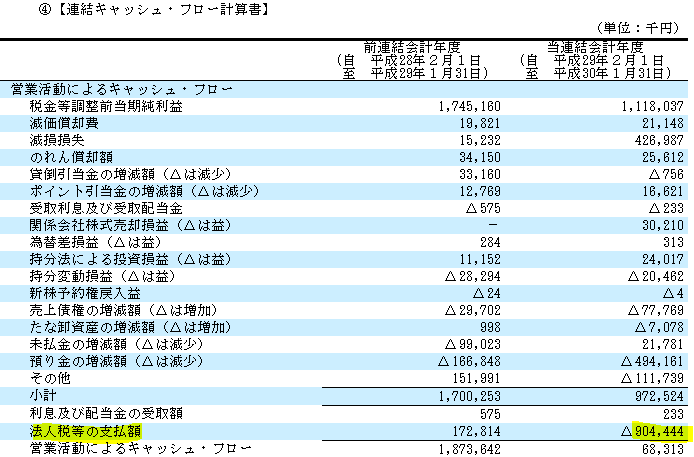The image size is (694, 457).
Task: Click the value △77,769
Action: pyautogui.click(x=656, y=311)
